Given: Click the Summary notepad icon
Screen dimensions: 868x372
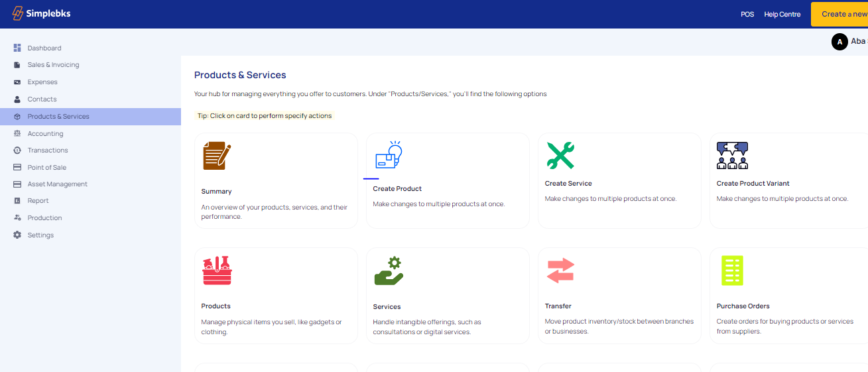Looking at the screenshot, I should [217, 156].
